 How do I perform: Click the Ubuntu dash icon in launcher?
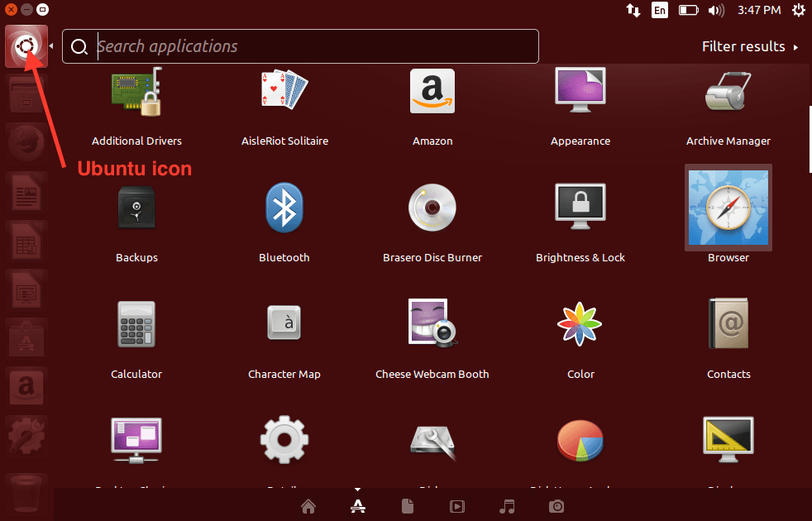point(26,46)
